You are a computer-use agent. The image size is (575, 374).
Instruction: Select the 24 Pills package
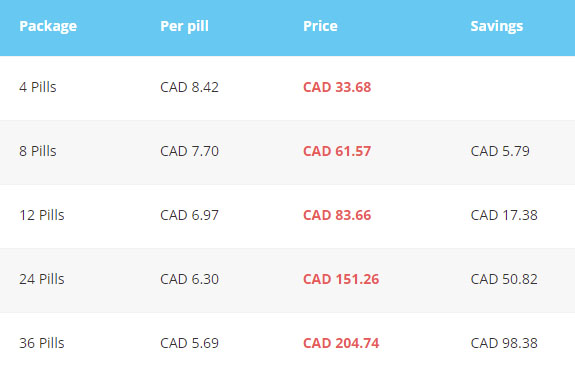(x=42, y=279)
